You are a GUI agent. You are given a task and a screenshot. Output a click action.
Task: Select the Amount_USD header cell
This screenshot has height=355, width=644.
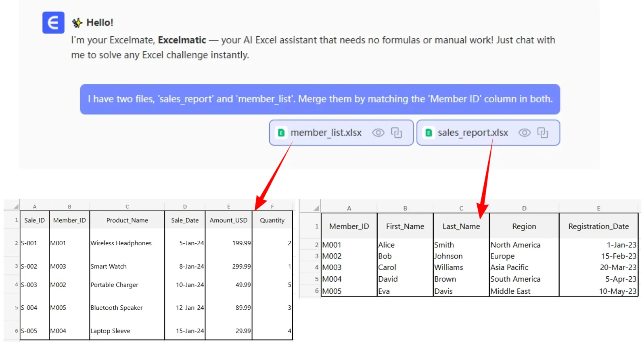point(228,220)
